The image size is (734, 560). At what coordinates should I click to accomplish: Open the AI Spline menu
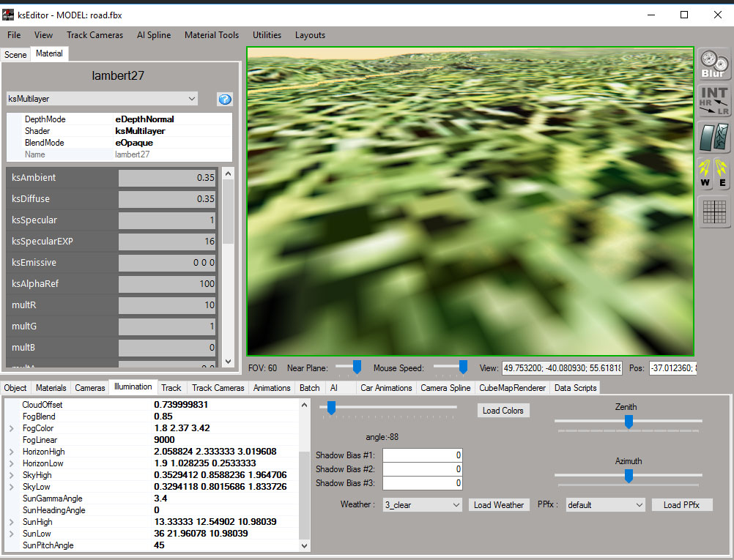154,35
